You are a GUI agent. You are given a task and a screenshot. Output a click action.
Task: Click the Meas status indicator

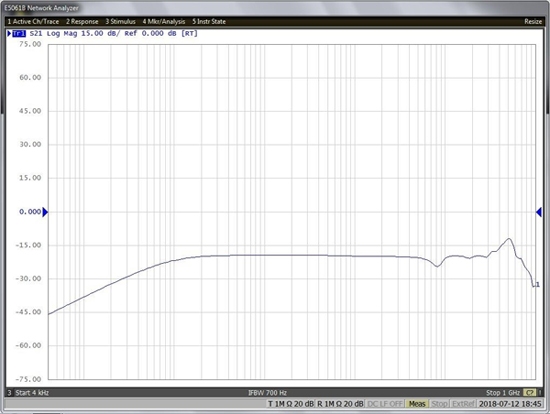coord(417,404)
